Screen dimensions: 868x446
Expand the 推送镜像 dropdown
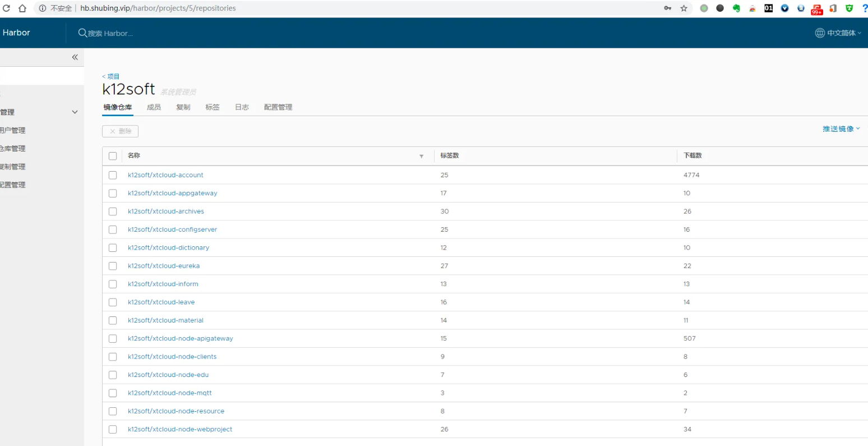pos(841,129)
